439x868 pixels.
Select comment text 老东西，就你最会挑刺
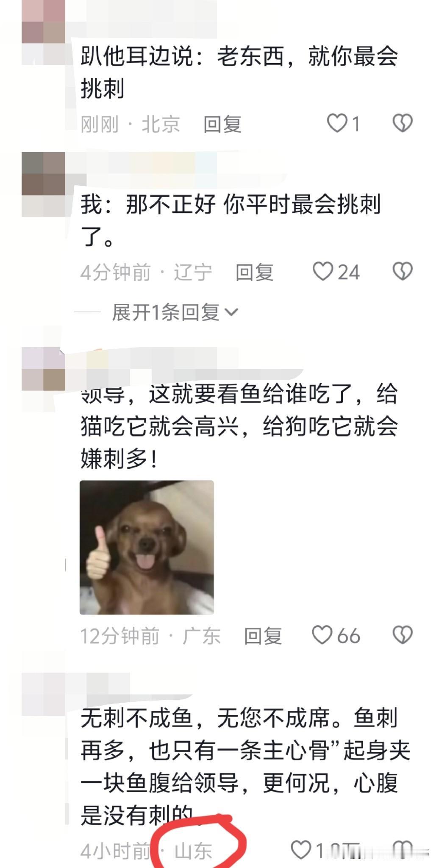[308, 56]
